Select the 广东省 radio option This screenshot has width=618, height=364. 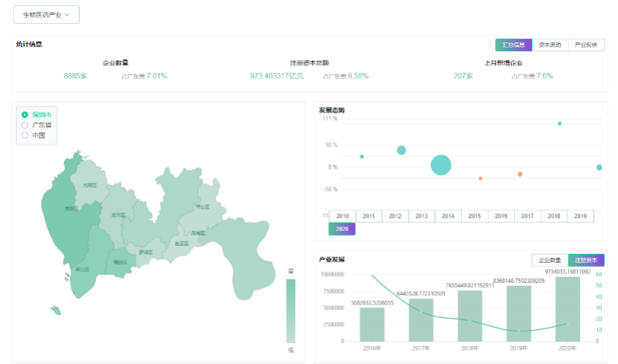pos(25,126)
